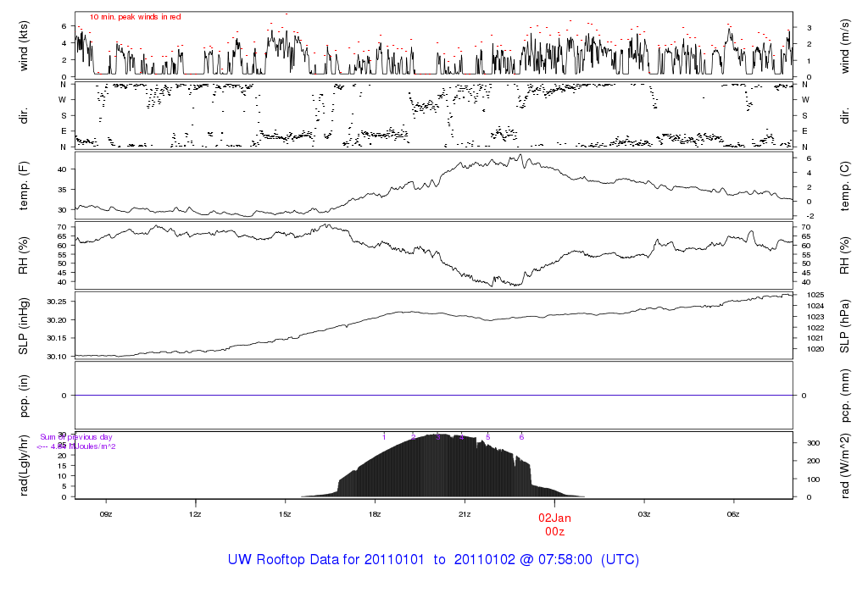Click the 09z time axis label
This screenshot has height=593, width=868.
(105, 514)
